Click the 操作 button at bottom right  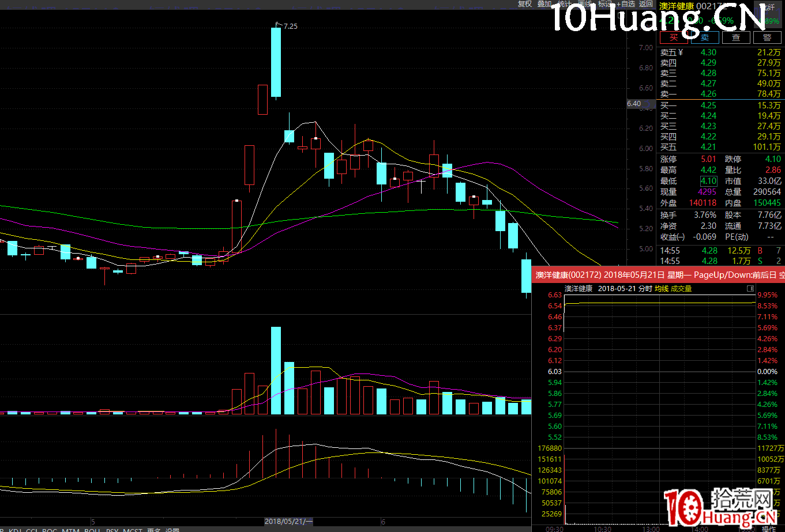[x=768, y=529]
